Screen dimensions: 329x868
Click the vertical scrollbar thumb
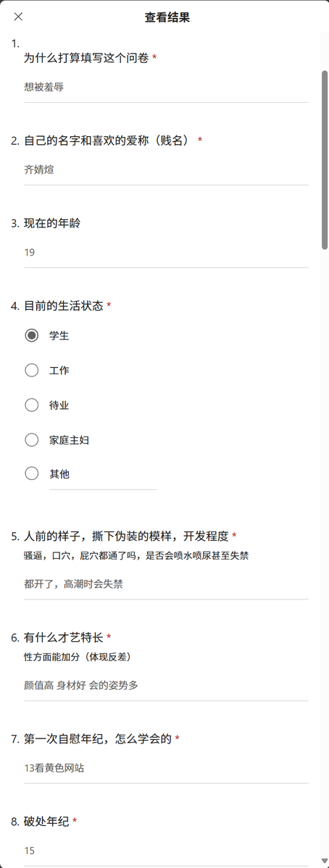point(325,160)
